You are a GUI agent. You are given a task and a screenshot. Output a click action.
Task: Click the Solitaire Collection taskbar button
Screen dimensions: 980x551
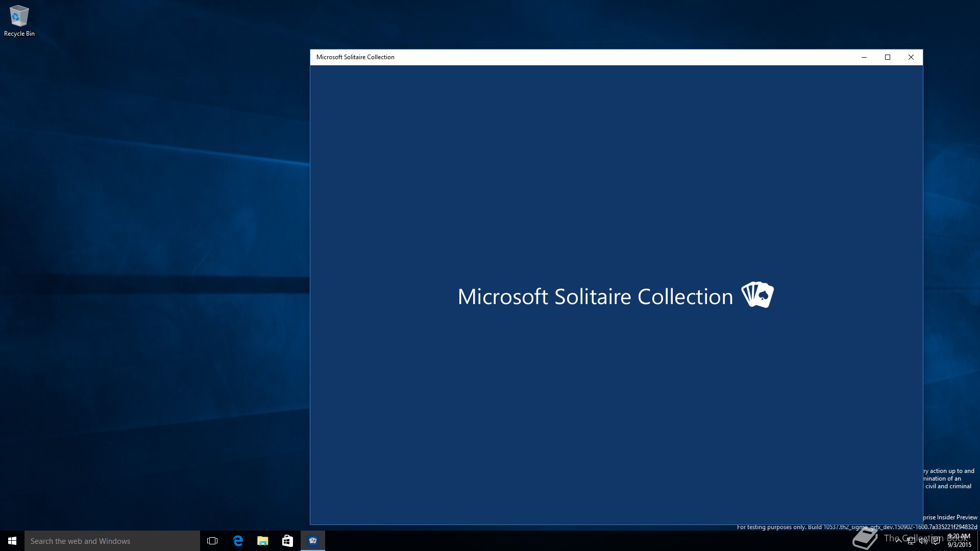coord(313,541)
